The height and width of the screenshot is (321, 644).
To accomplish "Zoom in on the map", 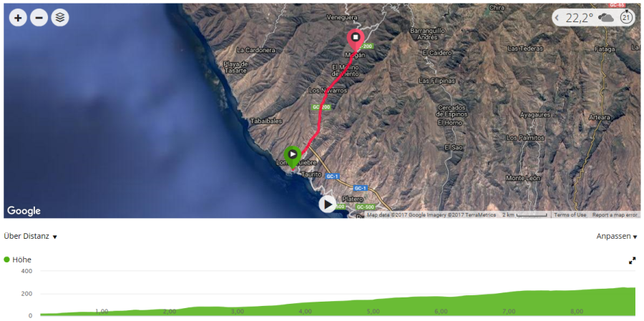I will (18, 18).
